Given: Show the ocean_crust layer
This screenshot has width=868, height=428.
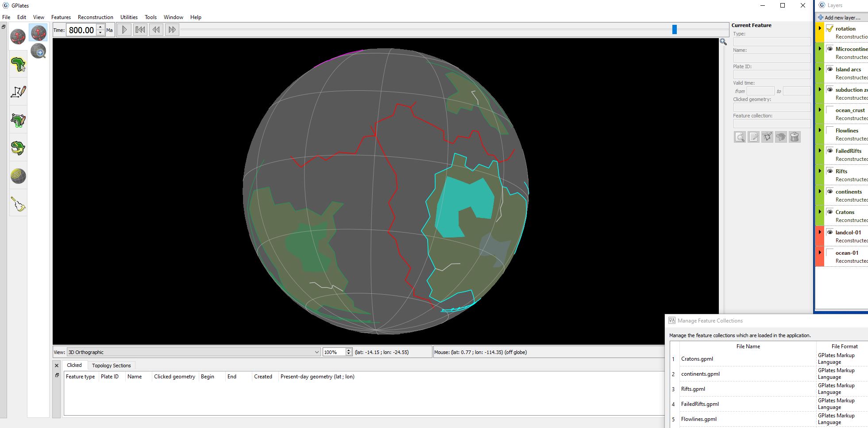Looking at the screenshot, I should (830, 110).
